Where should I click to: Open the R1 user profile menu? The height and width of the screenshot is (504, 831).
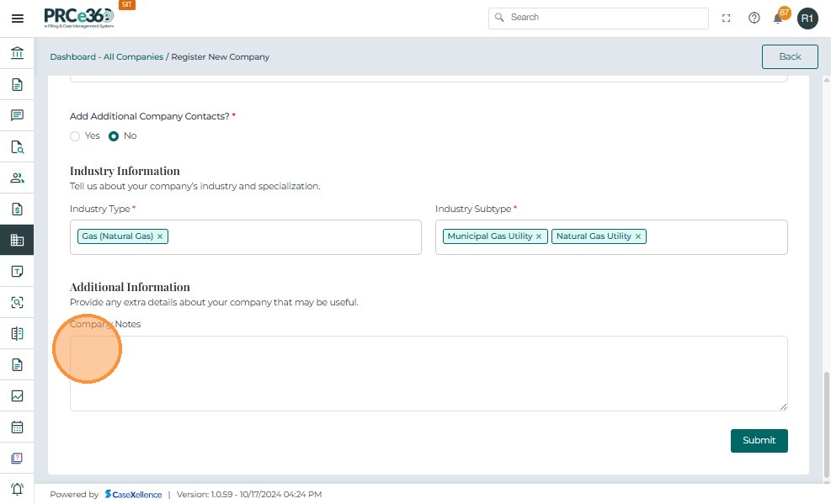coord(807,18)
